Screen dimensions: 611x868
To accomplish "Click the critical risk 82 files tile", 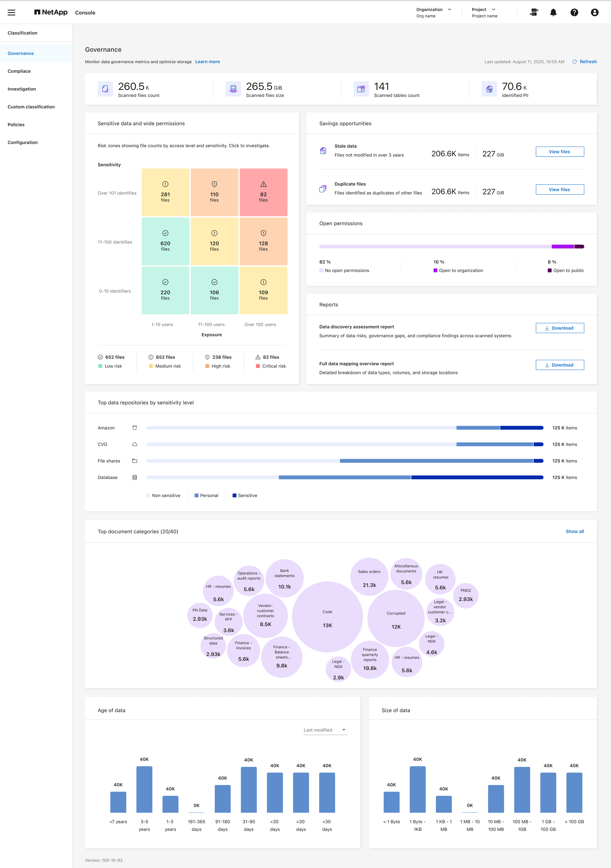I will tap(263, 192).
